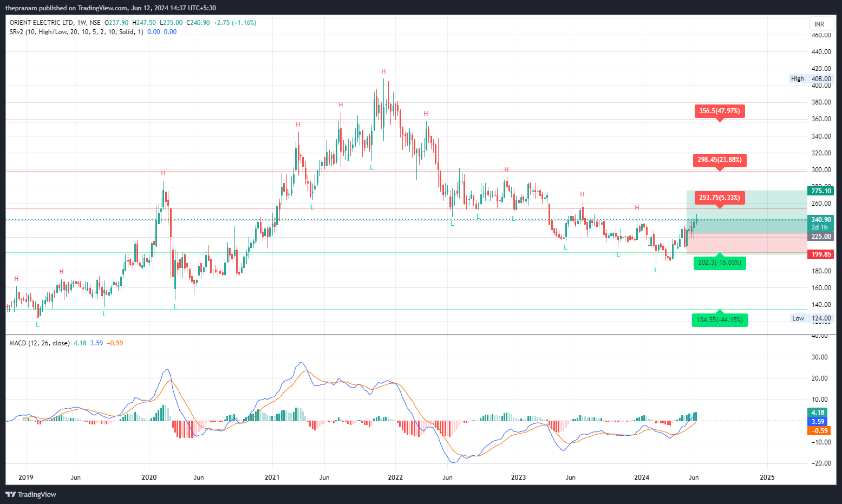Click the 356.5(47.97%) resistance label

[x=719, y=112]
